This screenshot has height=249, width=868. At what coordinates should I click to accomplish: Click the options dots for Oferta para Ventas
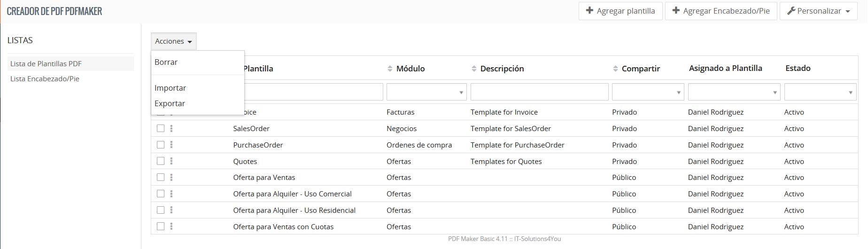point(171,178)
